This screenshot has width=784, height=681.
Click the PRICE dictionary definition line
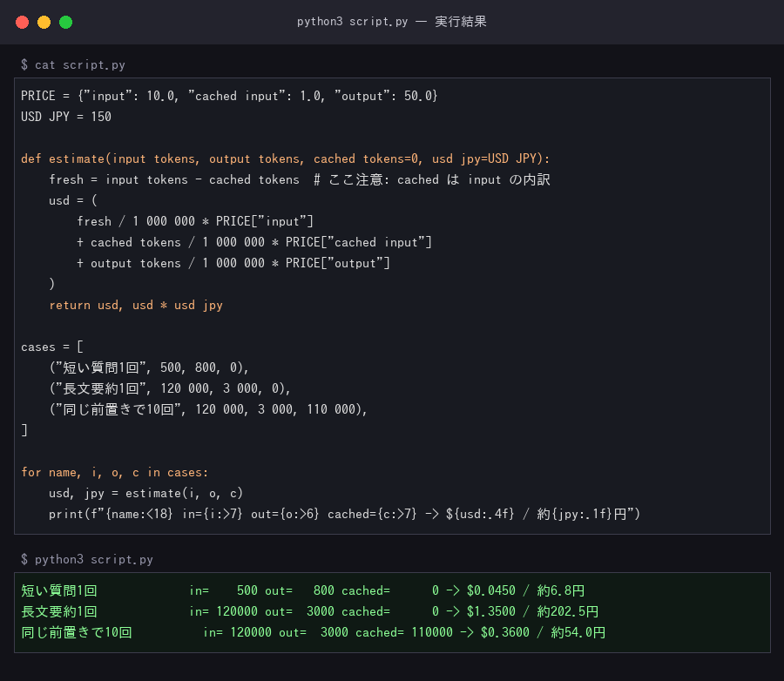[x=229, y=96]
